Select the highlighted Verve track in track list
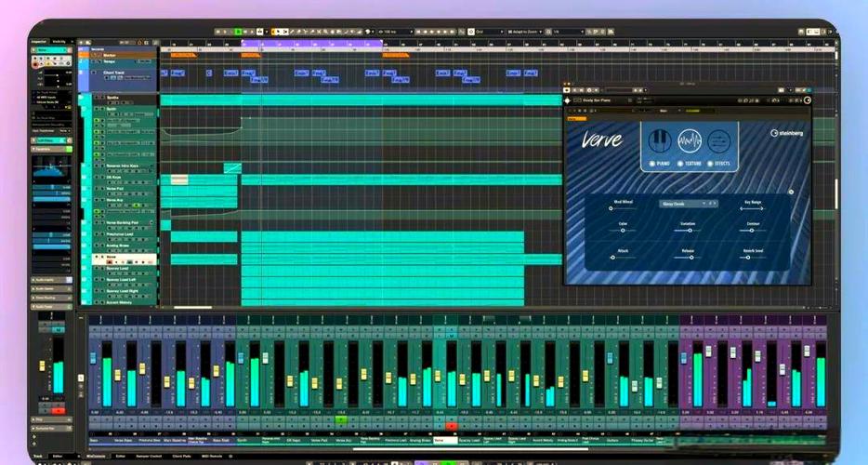This screenshot has width=868, height=465. [x=125, y=259]
